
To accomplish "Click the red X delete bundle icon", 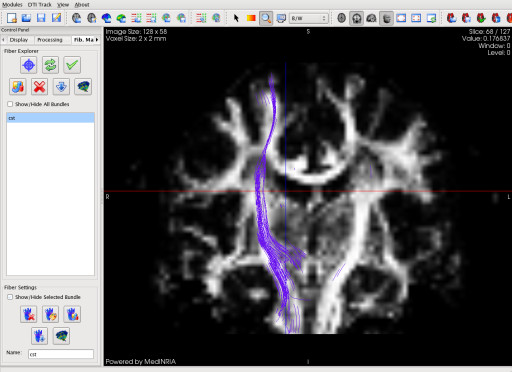I will [39, 87].
